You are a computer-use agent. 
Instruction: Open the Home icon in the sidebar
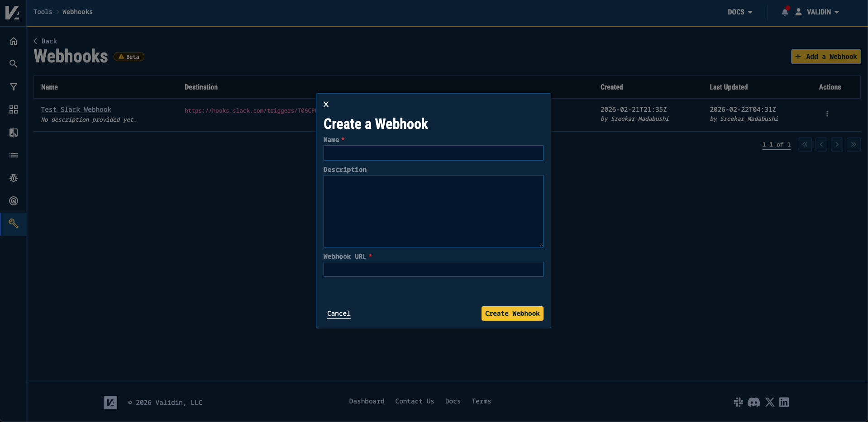[x=14, y=41]
